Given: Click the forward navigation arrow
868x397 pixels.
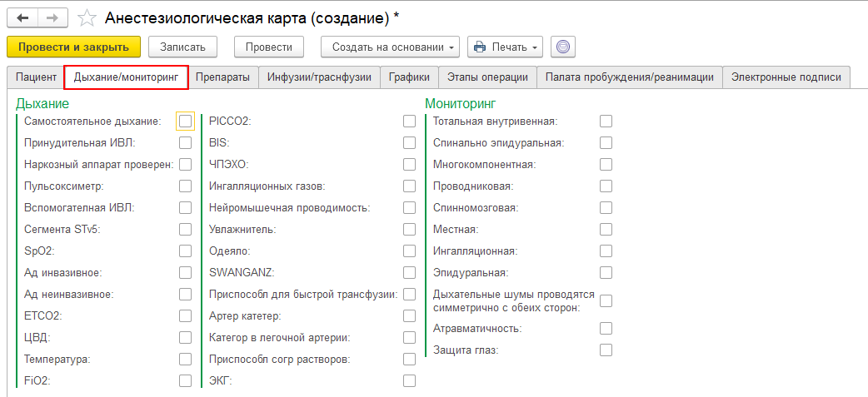Looking at the screenshot, I should pos(52,17).
